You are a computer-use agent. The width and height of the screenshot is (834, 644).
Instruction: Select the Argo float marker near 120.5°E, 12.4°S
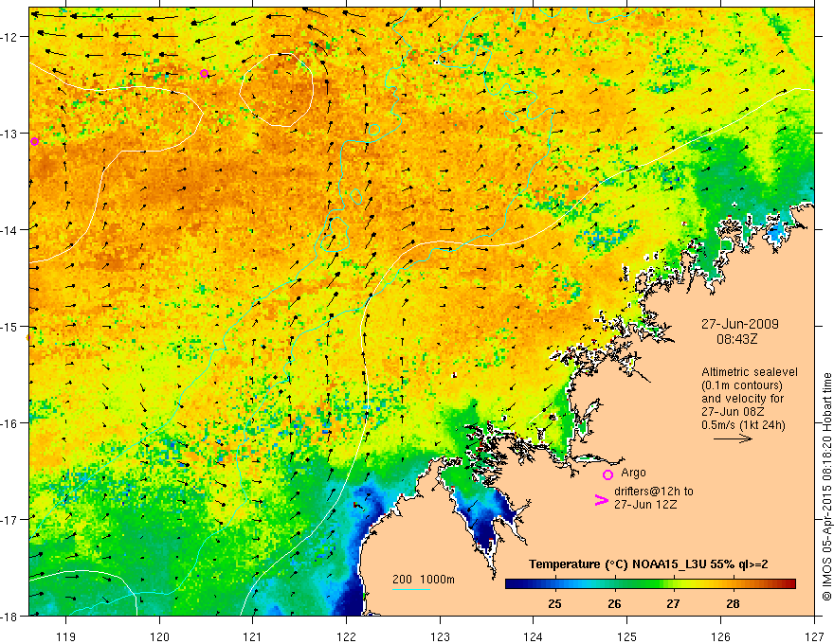(x=205, y=73)
